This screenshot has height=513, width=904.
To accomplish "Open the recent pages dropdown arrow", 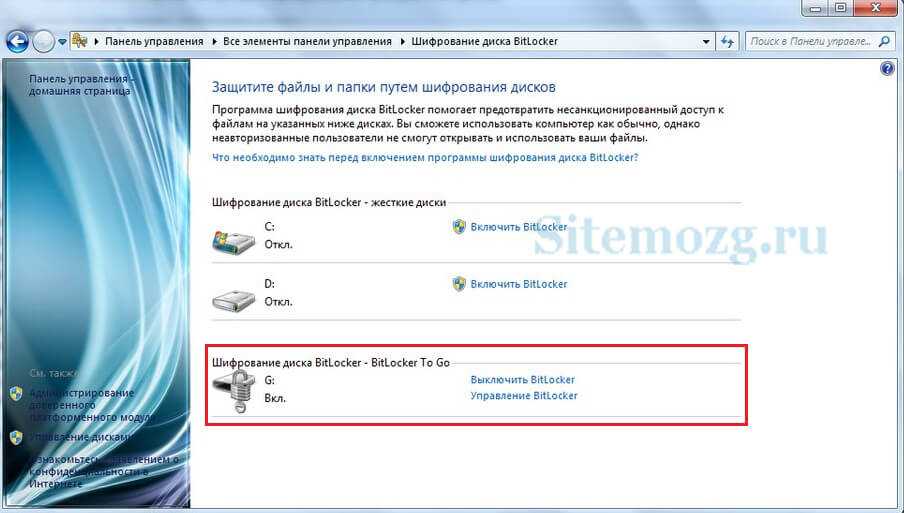I will tap(62, 42).
